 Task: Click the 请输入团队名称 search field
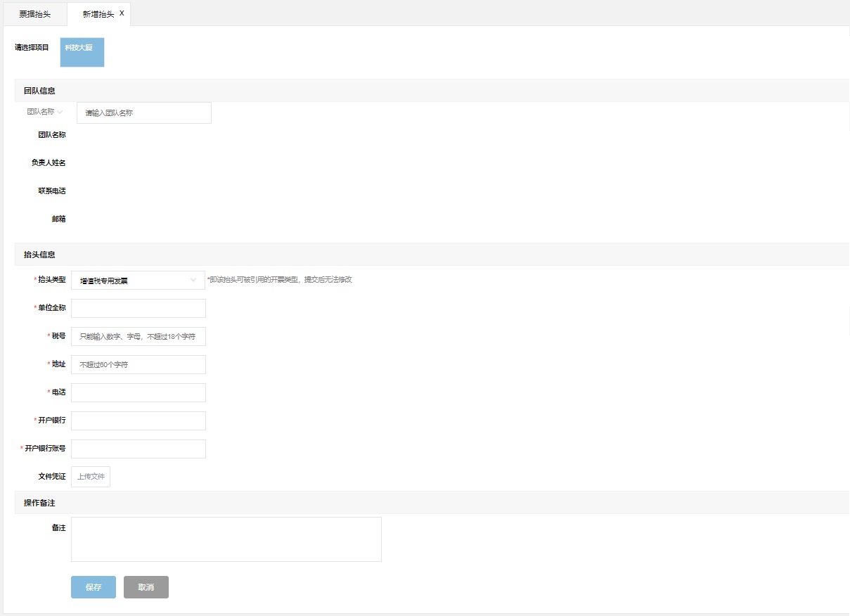tap(143, 113)
